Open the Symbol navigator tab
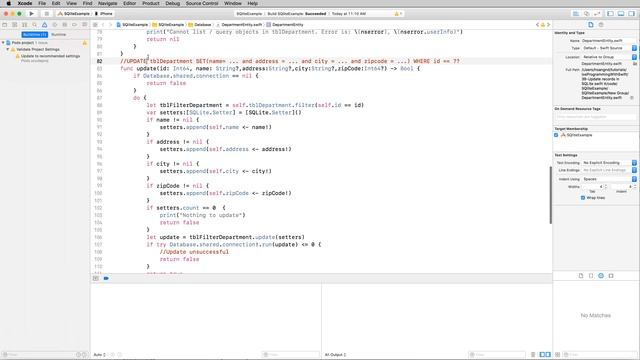Screen dimensions: 640x360 point(24,25)
